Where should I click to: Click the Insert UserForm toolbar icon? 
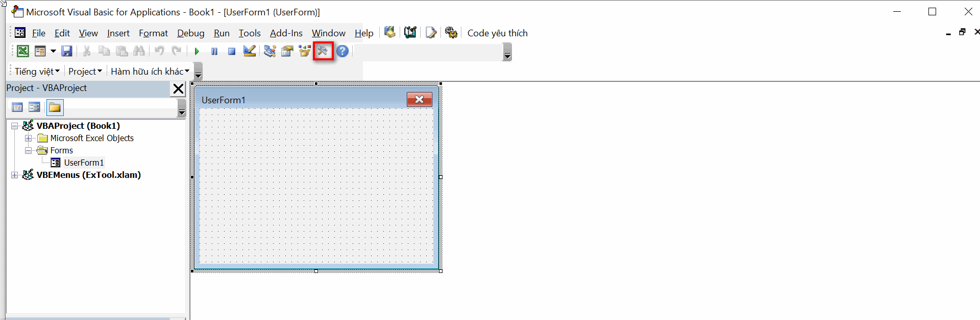tap(40, 51)
